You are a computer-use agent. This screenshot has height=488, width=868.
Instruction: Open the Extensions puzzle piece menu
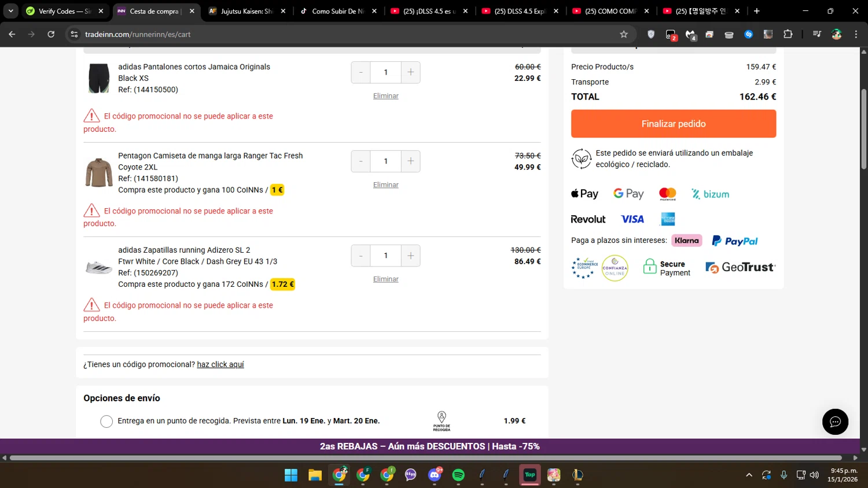[x=788, y=34]
